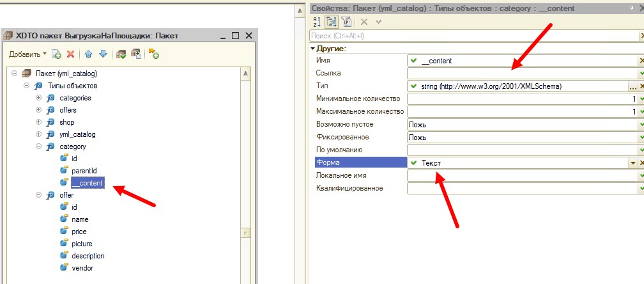
Task: Select the description property
Action: 88,256
